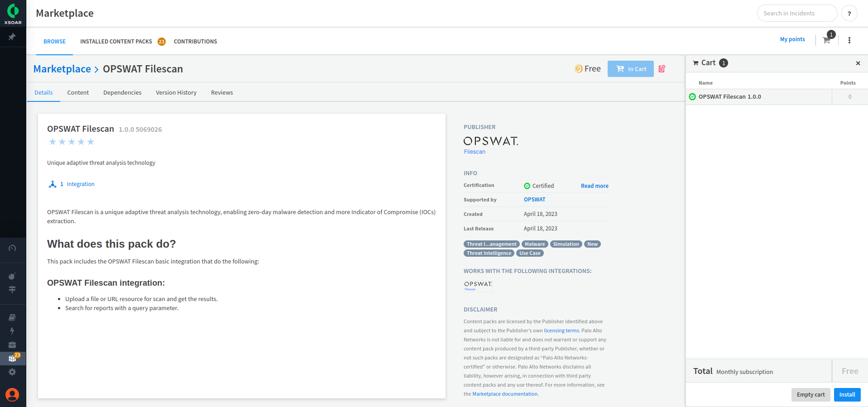The height and width of the screenshot is (407, 868).
Task: Click the orange 23 installed packs badge
Action: [x=162, y=42]
